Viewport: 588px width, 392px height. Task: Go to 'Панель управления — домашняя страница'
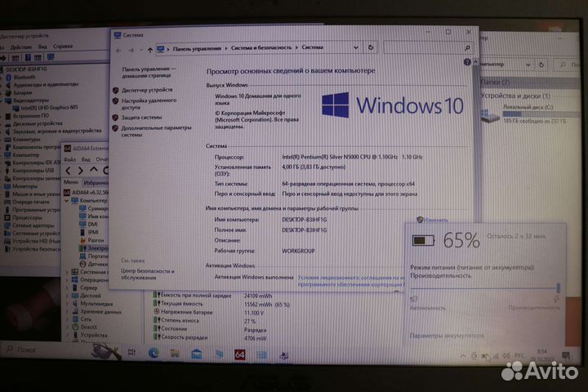pos(149,72)
